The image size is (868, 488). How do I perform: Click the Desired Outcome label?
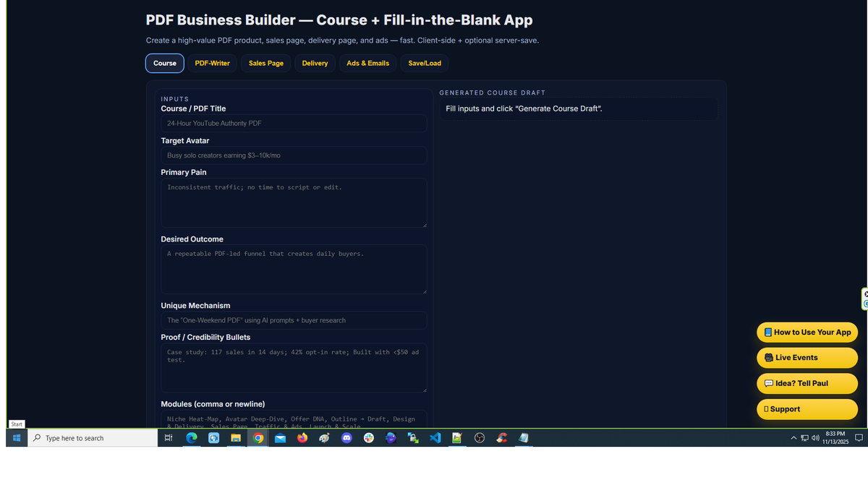click(192, 239)
